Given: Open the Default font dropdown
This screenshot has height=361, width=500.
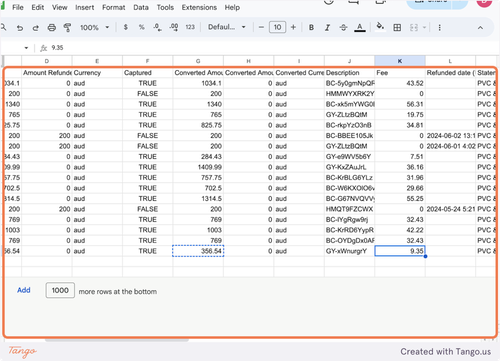Looking at the screenshot, I should click(x=227, y=27).
